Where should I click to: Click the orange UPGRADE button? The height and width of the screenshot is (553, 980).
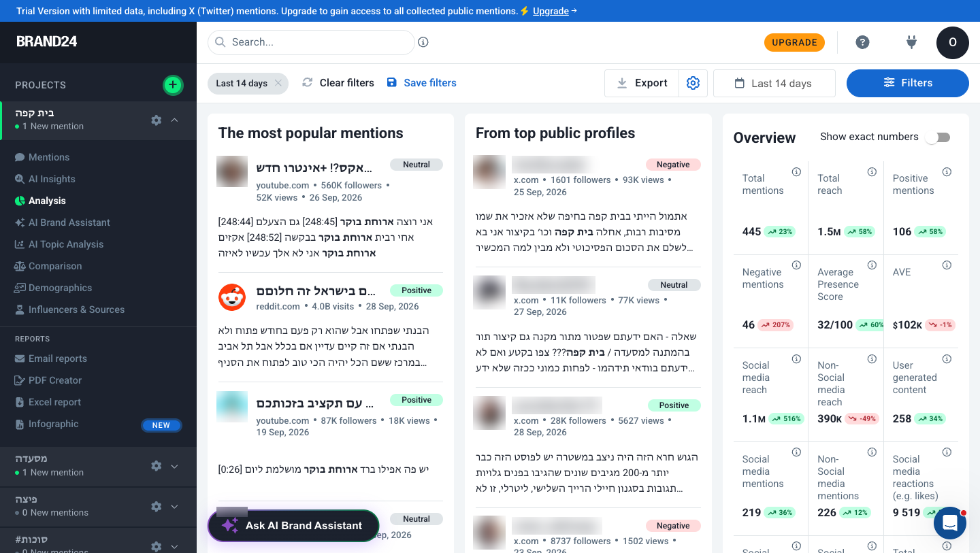pos(794,42)
